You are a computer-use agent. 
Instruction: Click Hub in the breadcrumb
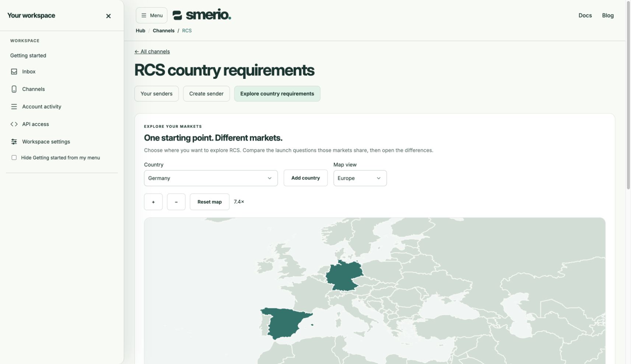pyautogui.click(x=140, y=31)
